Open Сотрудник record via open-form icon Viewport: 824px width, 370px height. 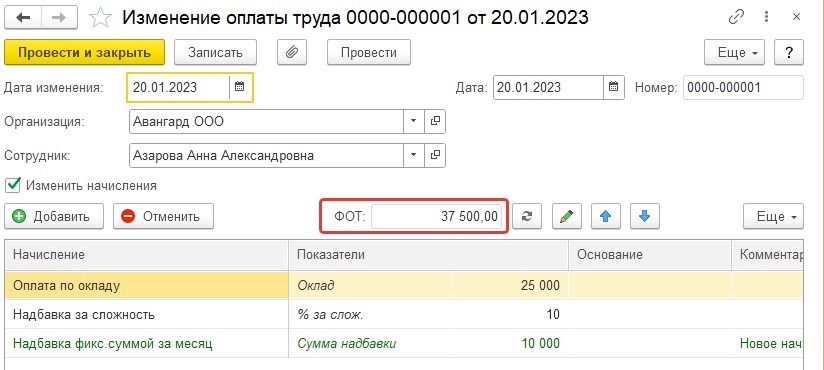(x=435, y=156)
